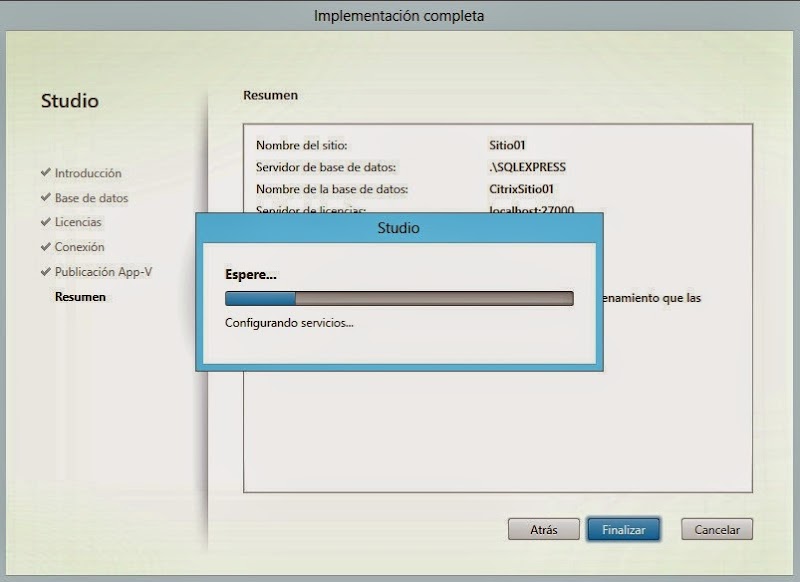Screen dimensions: 800x582
Task: Go back with the Atrás button
Action: 544,529
